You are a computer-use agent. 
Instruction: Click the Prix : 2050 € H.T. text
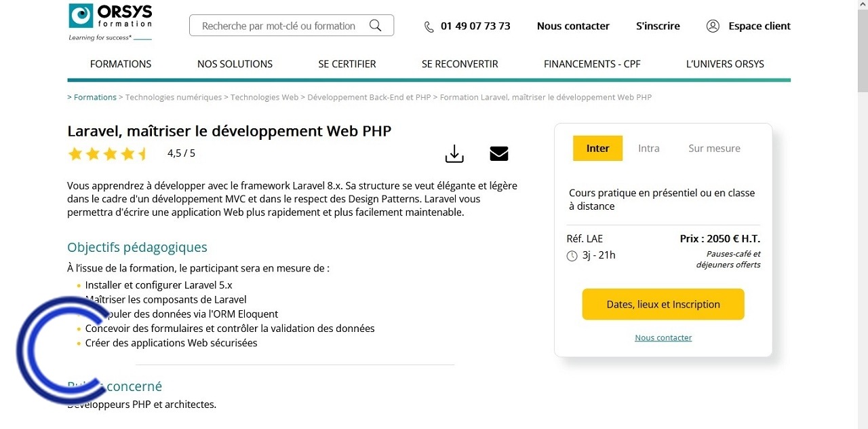[720, 238]
